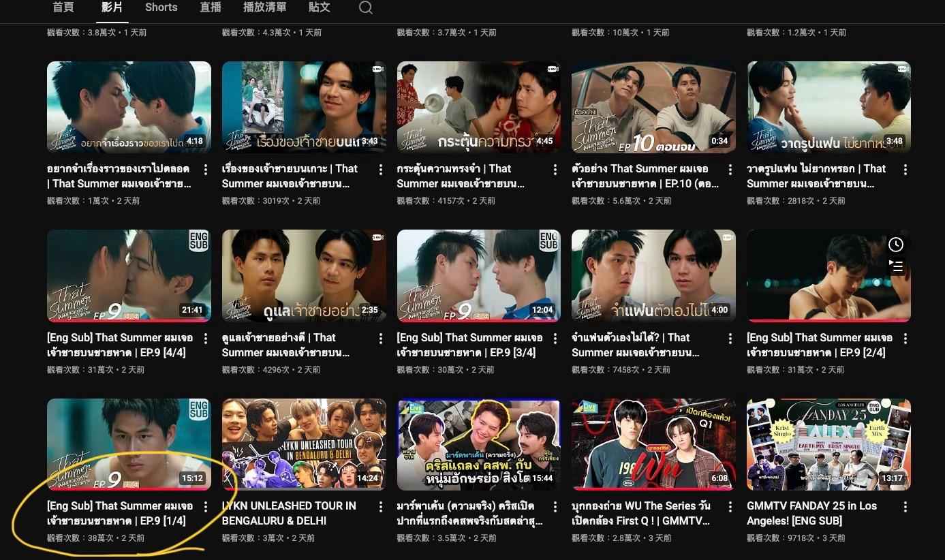Open more options for WU The Series video
The width and height of the screenshot is (945, 560).
pos(730,507)
